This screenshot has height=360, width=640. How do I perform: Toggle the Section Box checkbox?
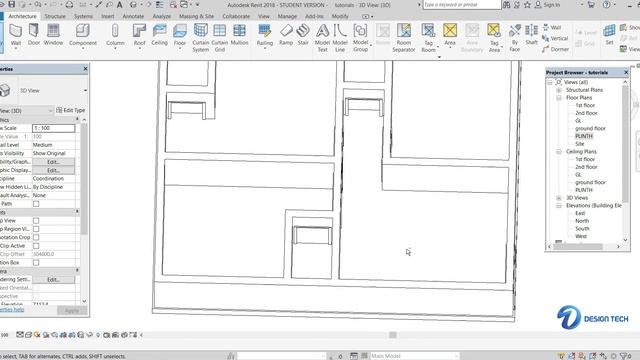[x=36, y=262]
